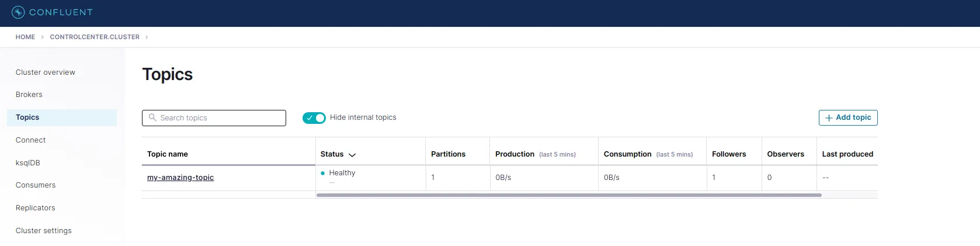This screenshot has height=246, width=980.
Task: Click breadcrumb chevron after HOME
Action: (x=43, y=37)
